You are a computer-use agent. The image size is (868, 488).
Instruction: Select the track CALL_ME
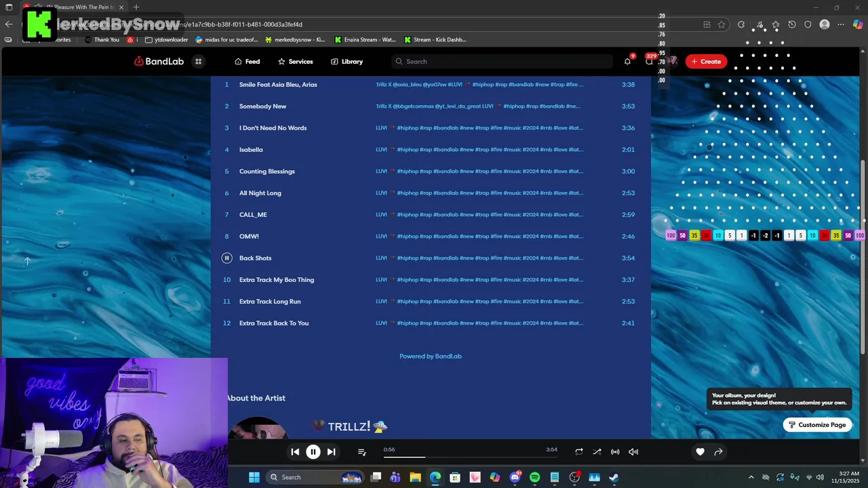pyautogui.click(x=253, y=215)
